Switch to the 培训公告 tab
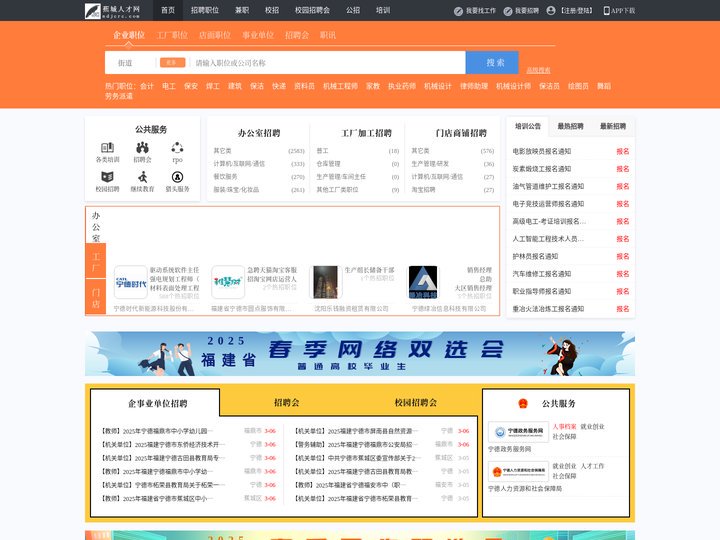This screenshot has width=720, height=540. (528, 126)
